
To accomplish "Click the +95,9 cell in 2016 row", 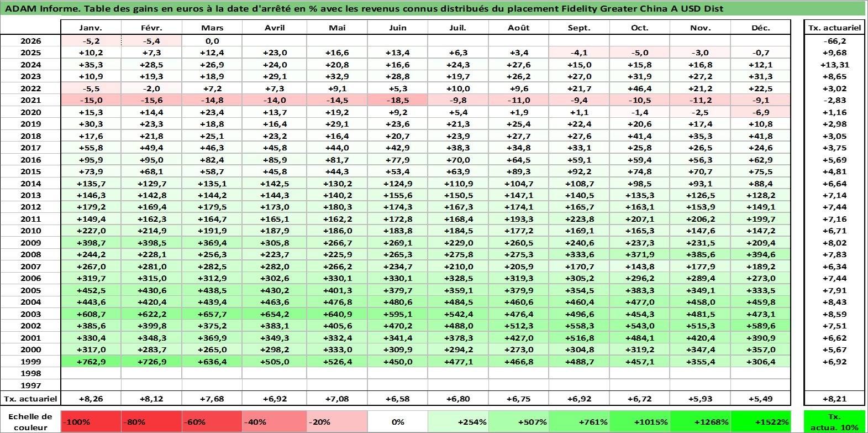I will pyautogui.click(x=91, y=160).
